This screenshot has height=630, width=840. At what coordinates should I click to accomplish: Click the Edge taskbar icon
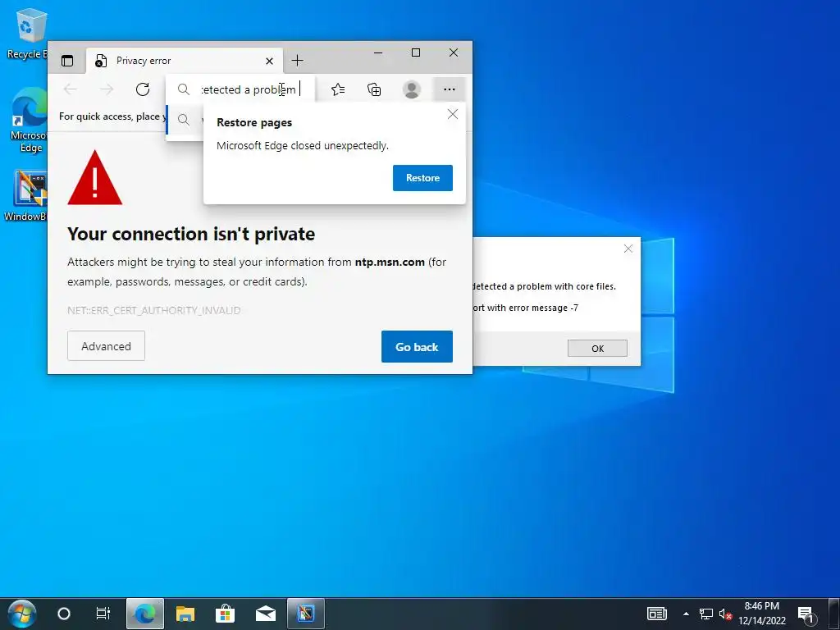(x=144, y=614)
